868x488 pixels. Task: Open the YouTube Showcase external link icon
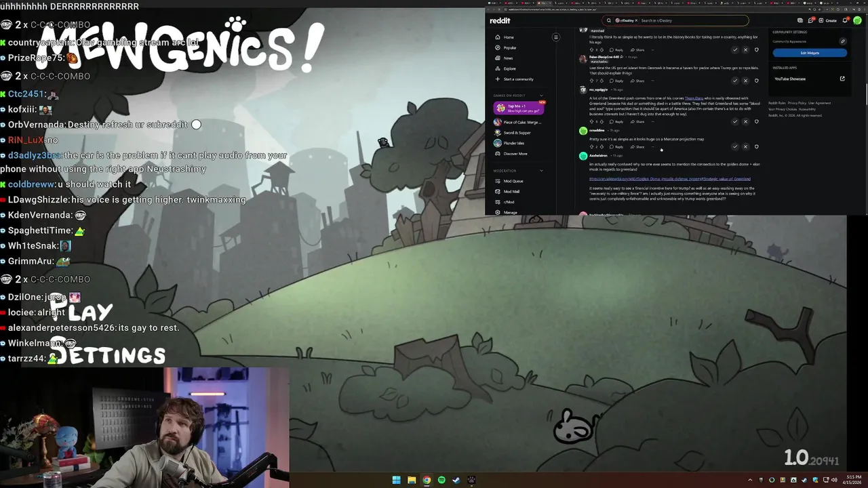[842, 79]
